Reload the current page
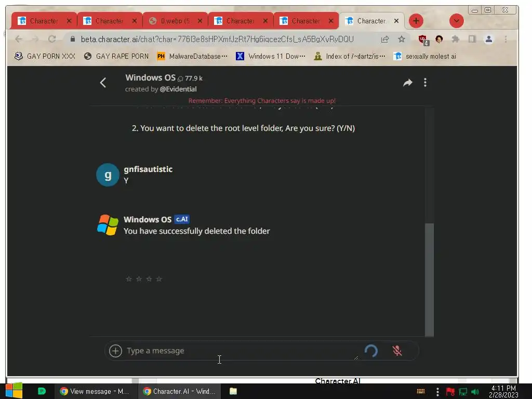 52,39
